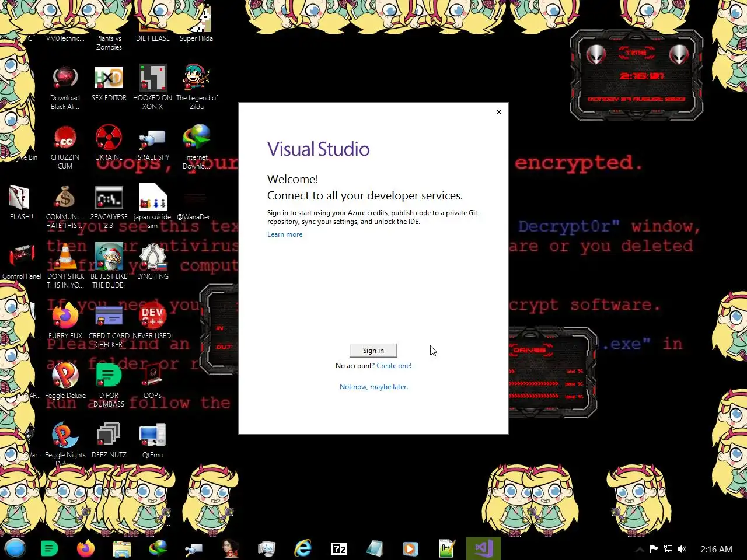Select the money bag COMMUNI... desktop icon

click(65, 206)
